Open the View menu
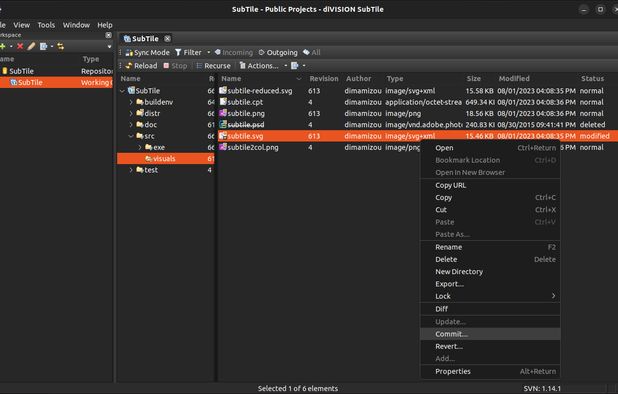Image resolution: width=618 pixels, height=394 pixels. pos(22,25)
